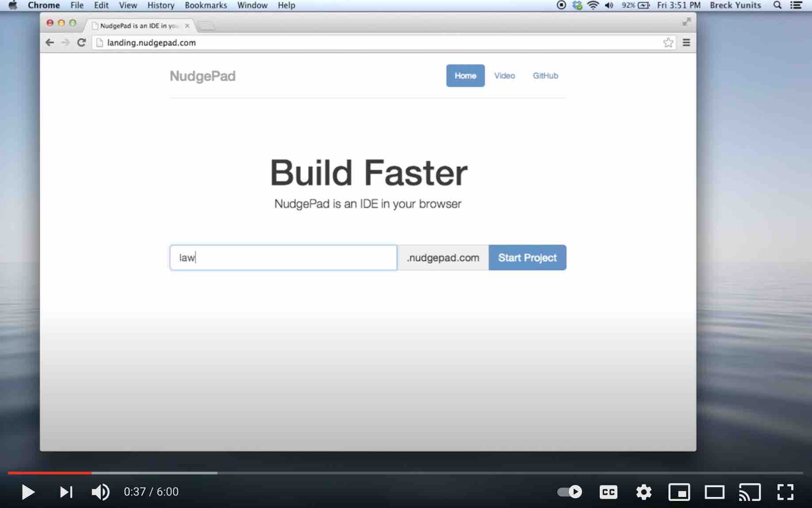
Task: Click the project name input field
Action: tap(283, 258)
